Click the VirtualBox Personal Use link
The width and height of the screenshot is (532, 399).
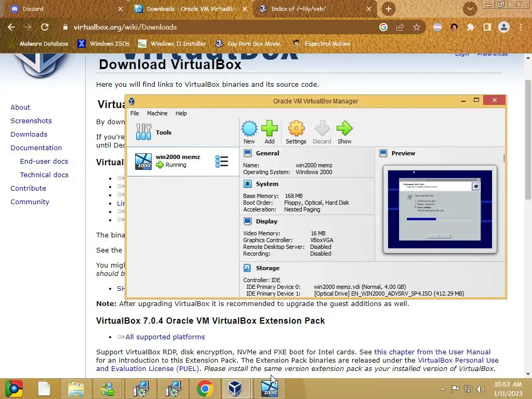point(458,361)
